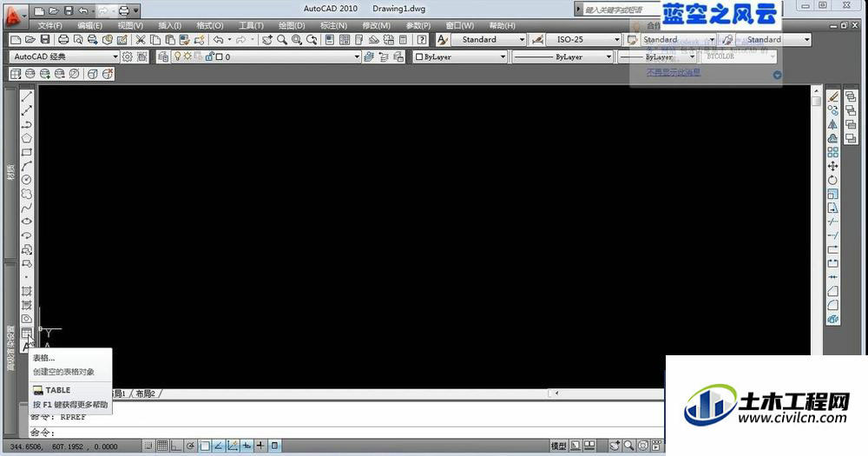Click the vertical scrollbar of drawing area

tap(816, 220)
